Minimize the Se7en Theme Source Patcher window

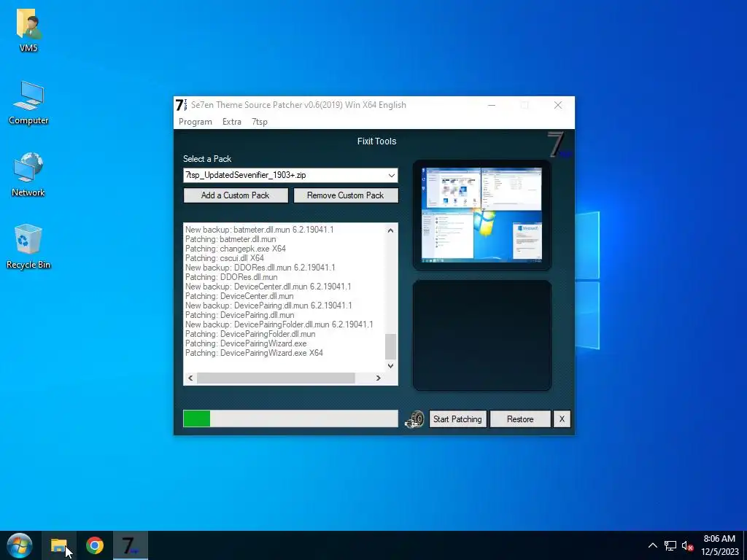pos(492,105)
